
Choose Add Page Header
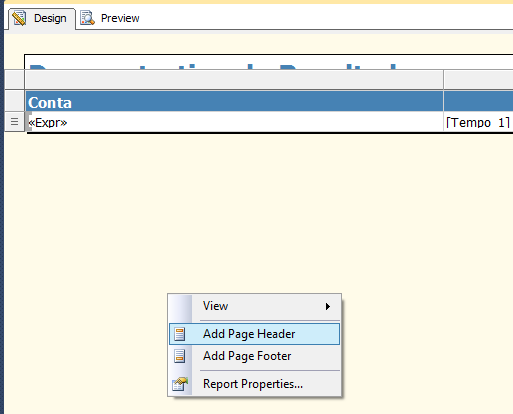[254, 334]
